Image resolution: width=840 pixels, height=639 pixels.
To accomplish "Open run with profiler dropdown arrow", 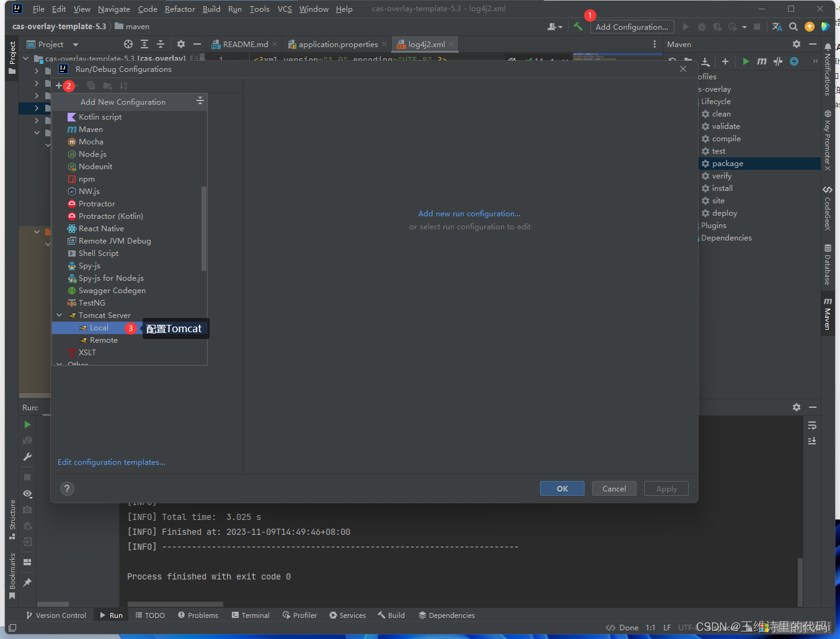I will (x=745, y=27).
